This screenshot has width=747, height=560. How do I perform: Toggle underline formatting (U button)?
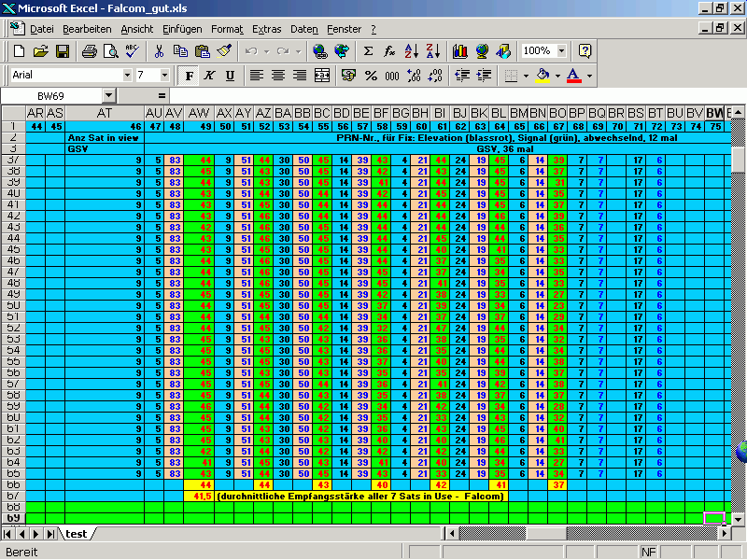[x=229, y=75]
